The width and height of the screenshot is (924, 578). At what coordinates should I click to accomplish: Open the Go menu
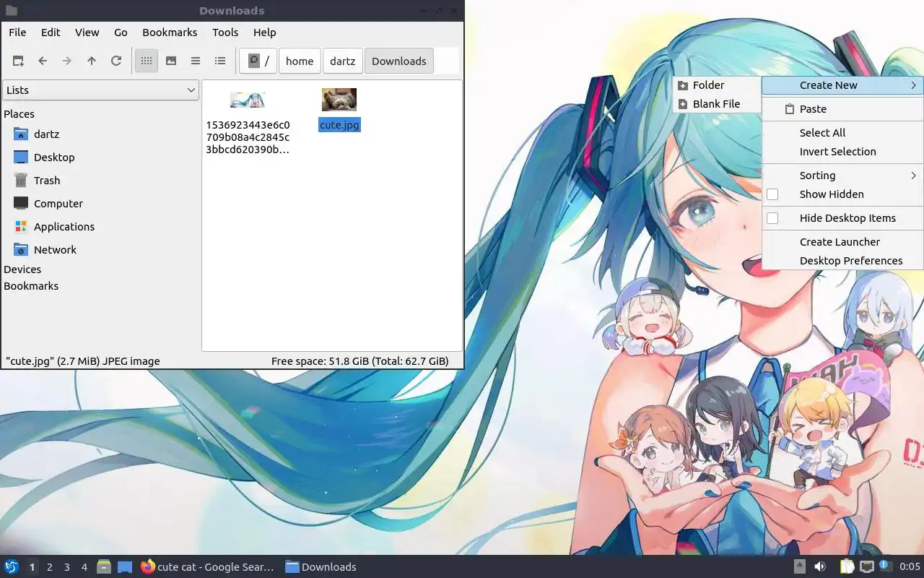121,33
